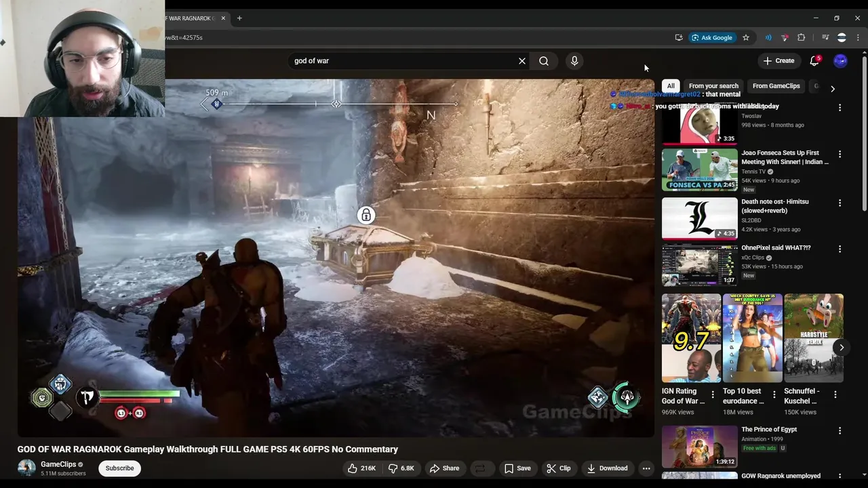Open Joao Fonseca video thumbnail
The image size is (868, 488).
tap(699, 170)
